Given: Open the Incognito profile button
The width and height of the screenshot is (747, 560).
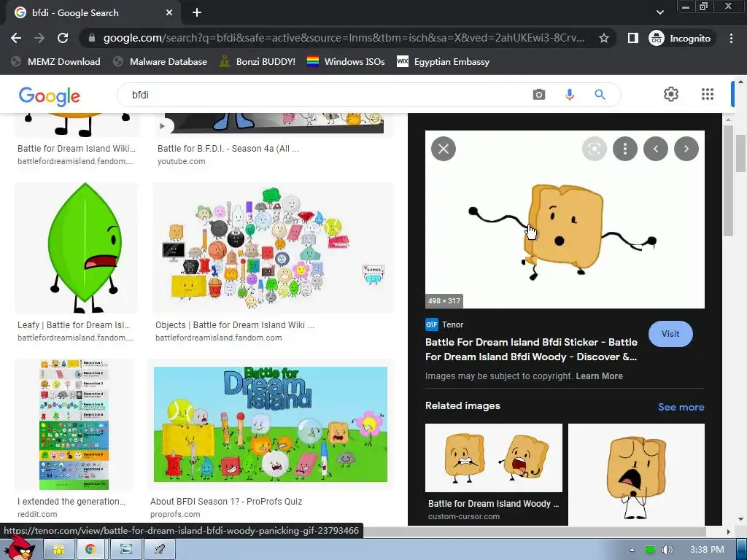Looking at the screenshot, I should point(681,38).
